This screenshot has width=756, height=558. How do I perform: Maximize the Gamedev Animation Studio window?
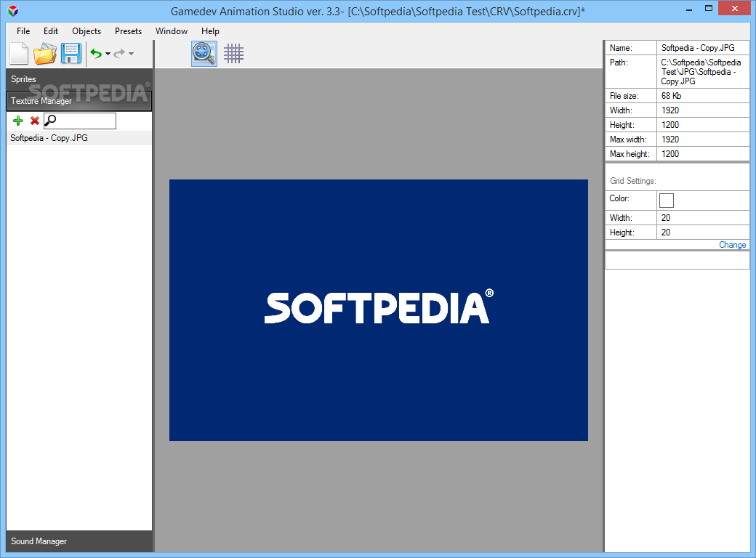pos(708,9)
